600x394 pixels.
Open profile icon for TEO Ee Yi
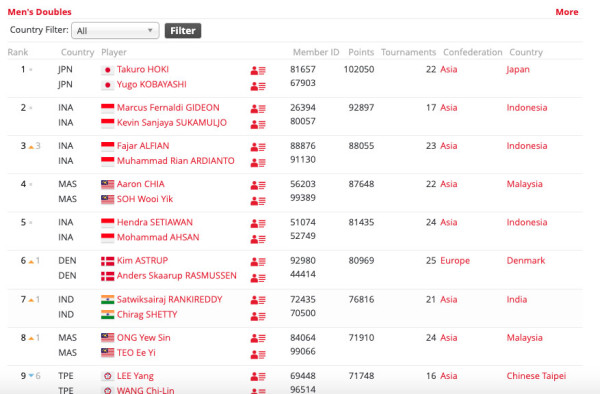[258, 355]
